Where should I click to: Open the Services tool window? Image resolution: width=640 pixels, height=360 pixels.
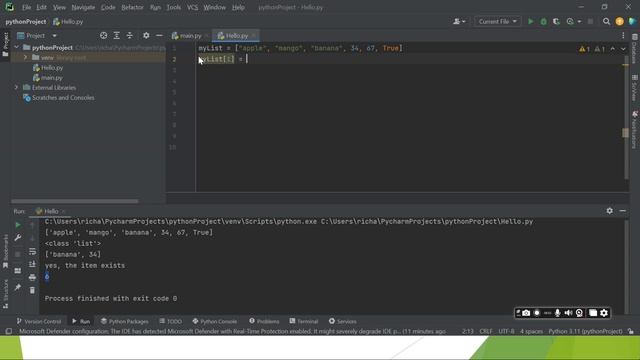coord(343,321)
